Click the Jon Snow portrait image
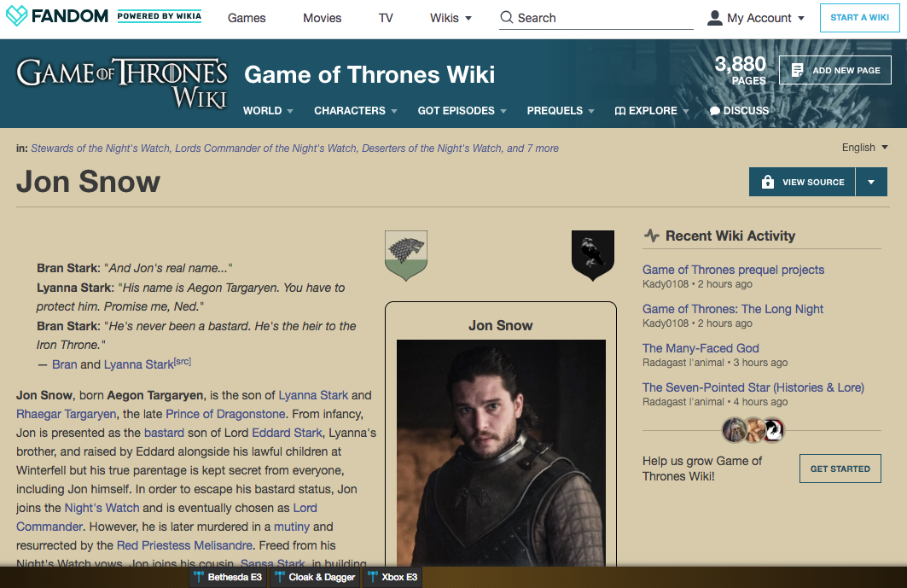Viewport: 907px width, 588px height. [x=501, y=452]
